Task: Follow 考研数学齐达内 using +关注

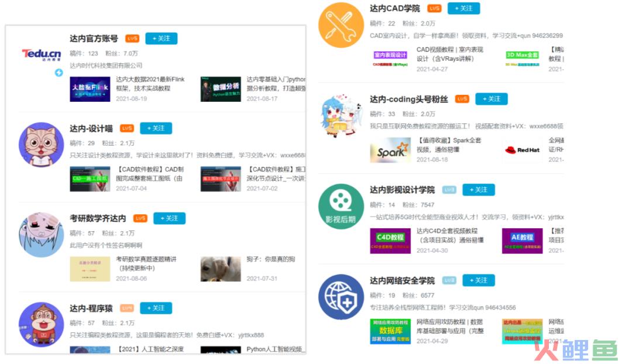Action: 169,218
